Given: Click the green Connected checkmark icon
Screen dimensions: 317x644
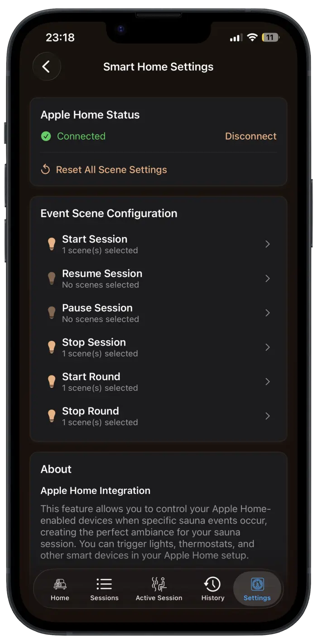Looking at the screenshot, I should (x=46, y=136).
